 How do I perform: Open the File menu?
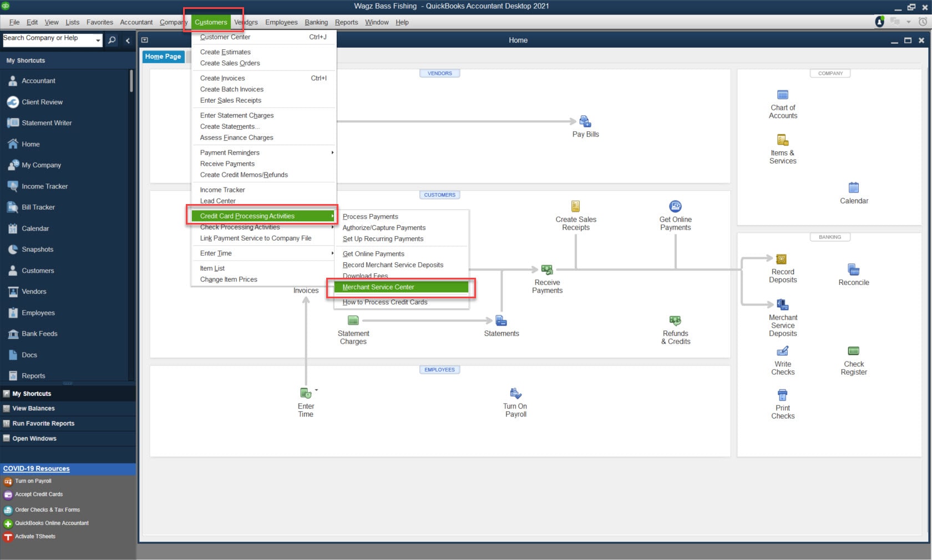click(x=14, y=22)
